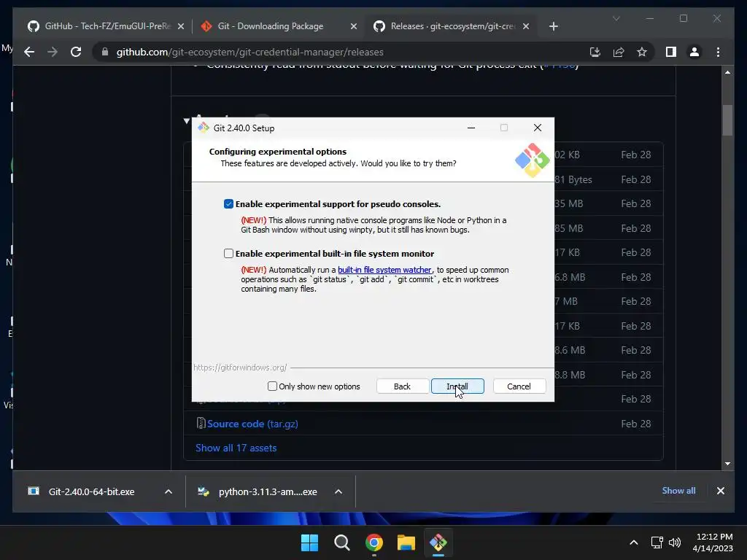The width and height of the screenshot is (747, 560).
Task: Click the page scroll up arrow
Action: point(727,72)
